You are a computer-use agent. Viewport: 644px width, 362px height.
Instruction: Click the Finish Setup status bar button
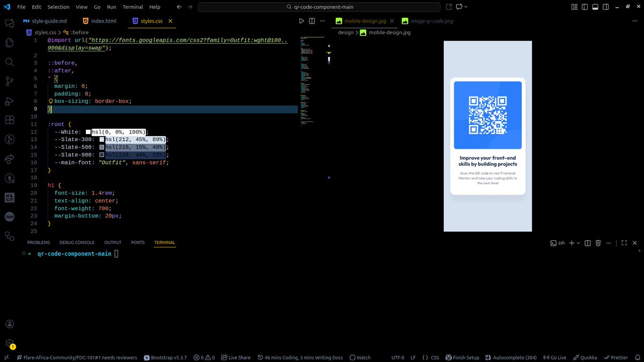pos(462,357)
